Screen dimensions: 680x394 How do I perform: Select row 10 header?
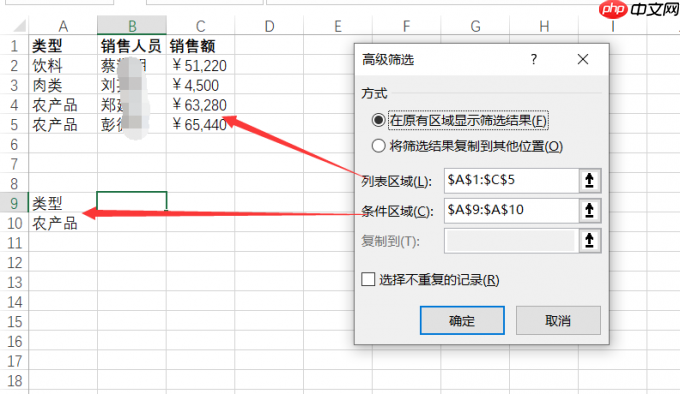coord(14,223)
